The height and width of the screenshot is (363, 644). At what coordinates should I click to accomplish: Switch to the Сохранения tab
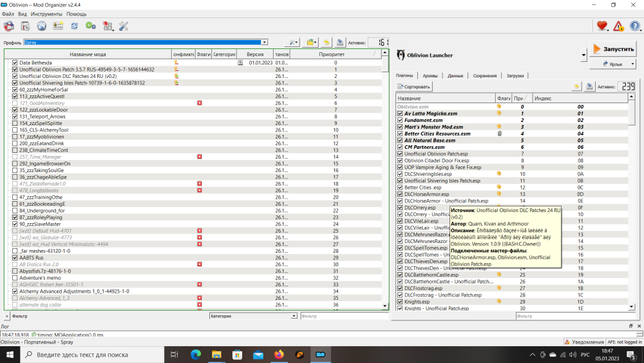485,75
